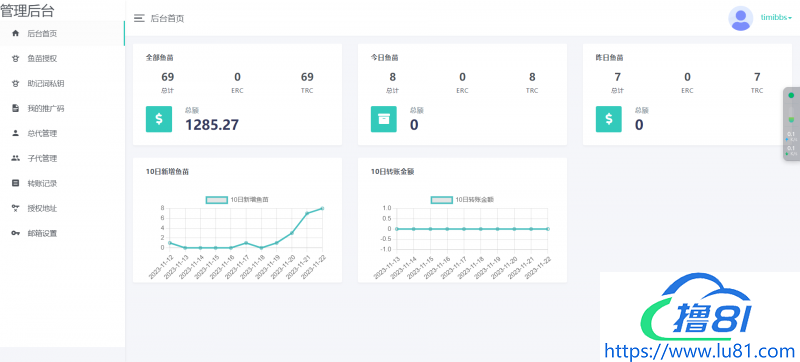Toggle the 10日新增鱼苗 chart legend swatch

tap(216, 200)
